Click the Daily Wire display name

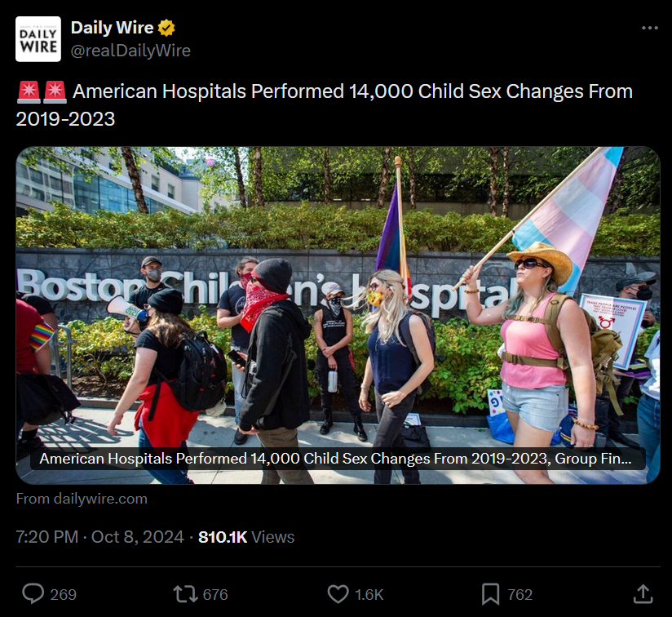point(113,28)
